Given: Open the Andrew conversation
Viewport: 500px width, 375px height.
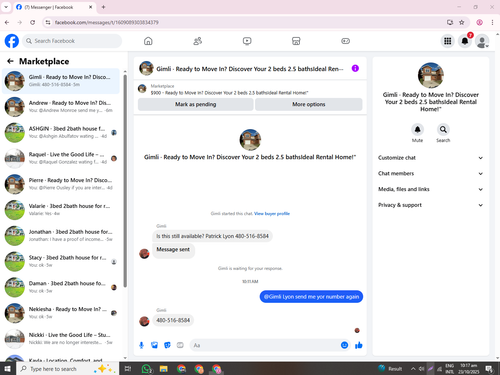Looking at the screenshot, I should (61, 107).
